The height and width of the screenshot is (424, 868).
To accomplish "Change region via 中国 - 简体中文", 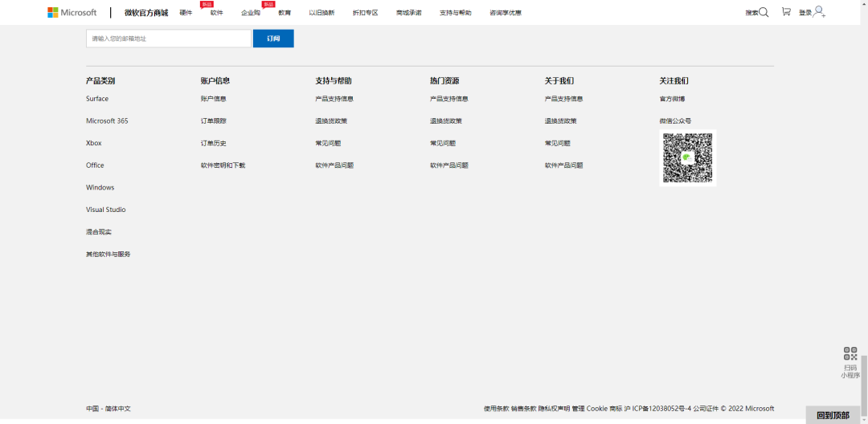I will click(x=108, y=409).
